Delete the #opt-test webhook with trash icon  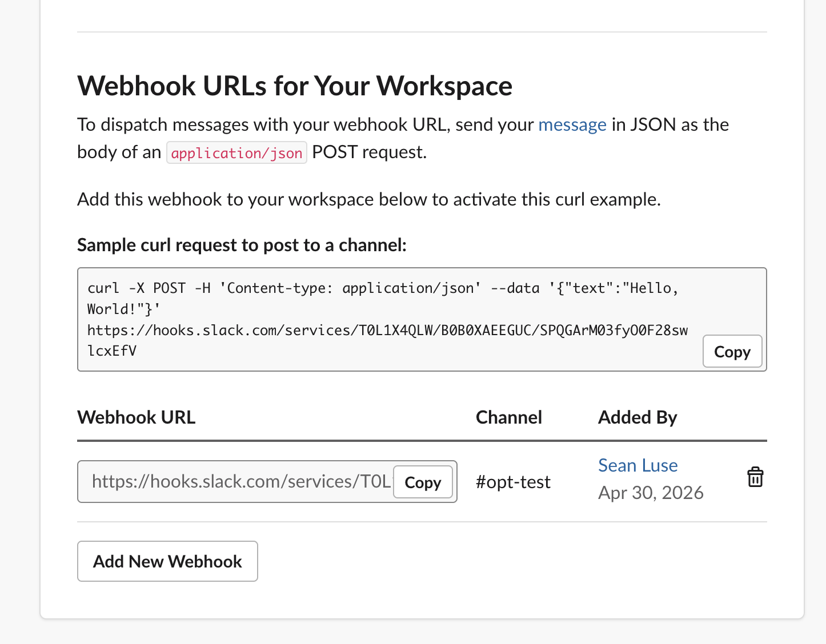click(755, 477)
